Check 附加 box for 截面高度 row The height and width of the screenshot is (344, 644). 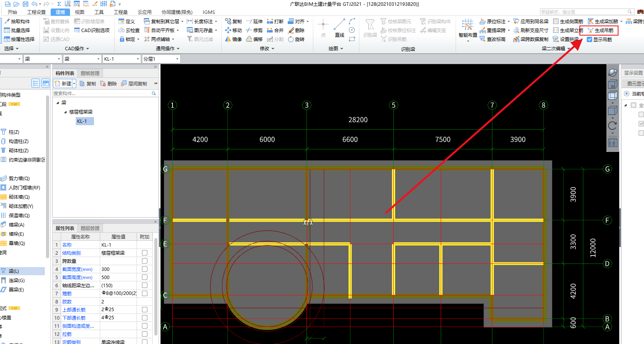145,277
